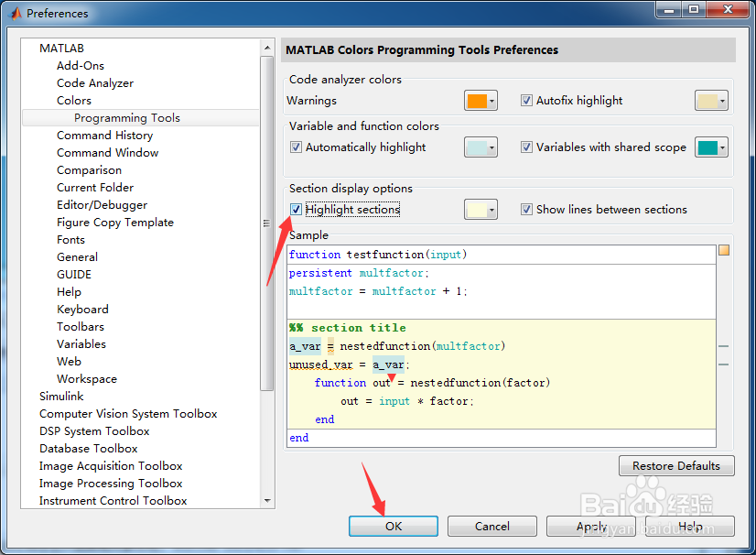Open Toolbars preferences
Screen dimensions: 756x555
(x=80, y=326)
